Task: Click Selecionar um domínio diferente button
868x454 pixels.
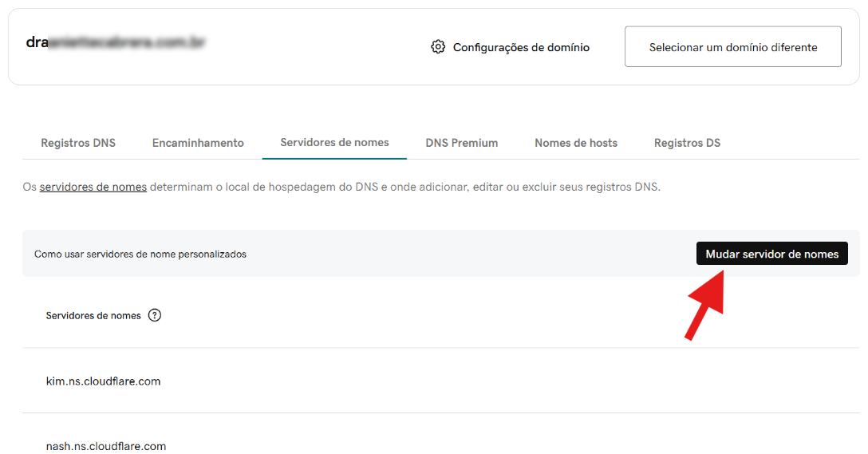Action: (x=733, y=46)
